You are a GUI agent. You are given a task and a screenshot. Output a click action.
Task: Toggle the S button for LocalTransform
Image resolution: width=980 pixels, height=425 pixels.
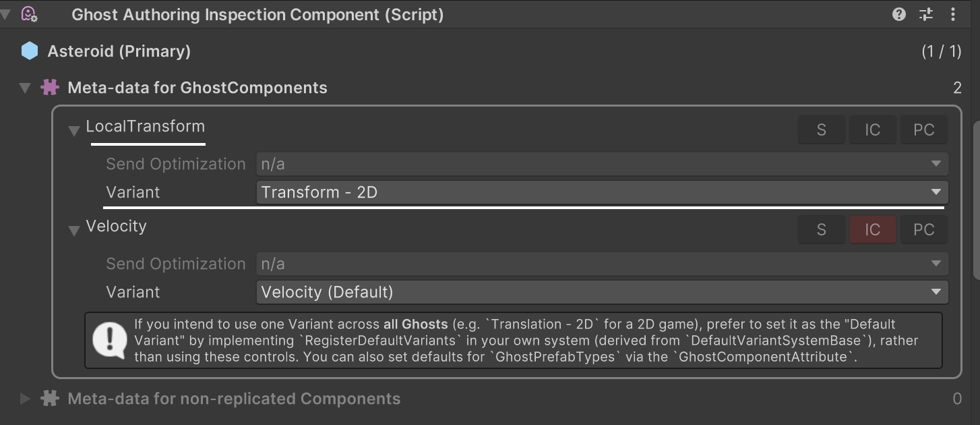point(821,130)
